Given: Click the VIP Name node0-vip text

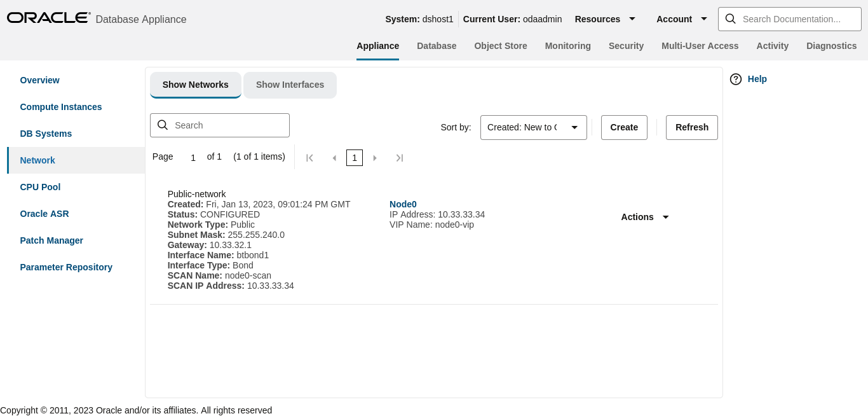Looking at the screenshot, I should 431,225.
